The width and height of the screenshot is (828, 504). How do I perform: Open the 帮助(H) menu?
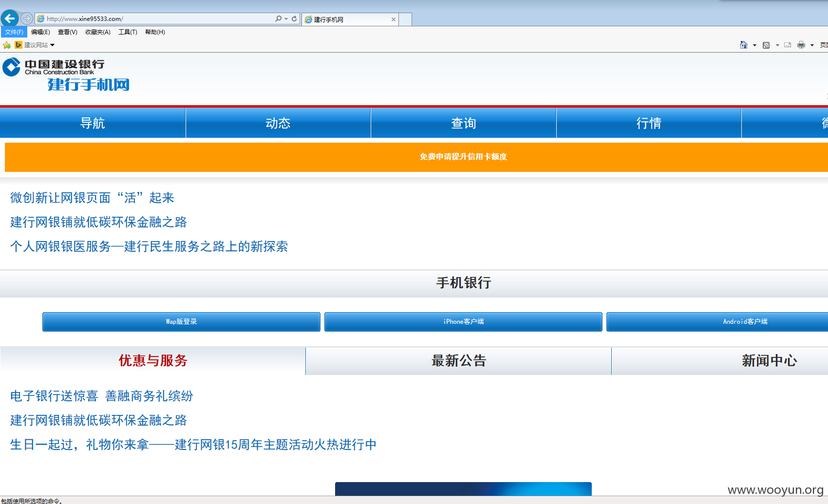tap(155, 32)
